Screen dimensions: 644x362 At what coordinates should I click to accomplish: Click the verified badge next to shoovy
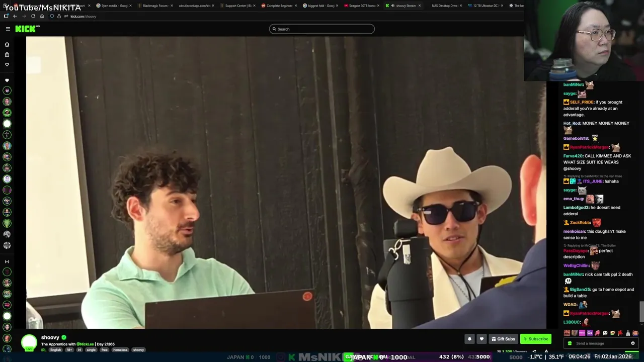coord(64,337)
